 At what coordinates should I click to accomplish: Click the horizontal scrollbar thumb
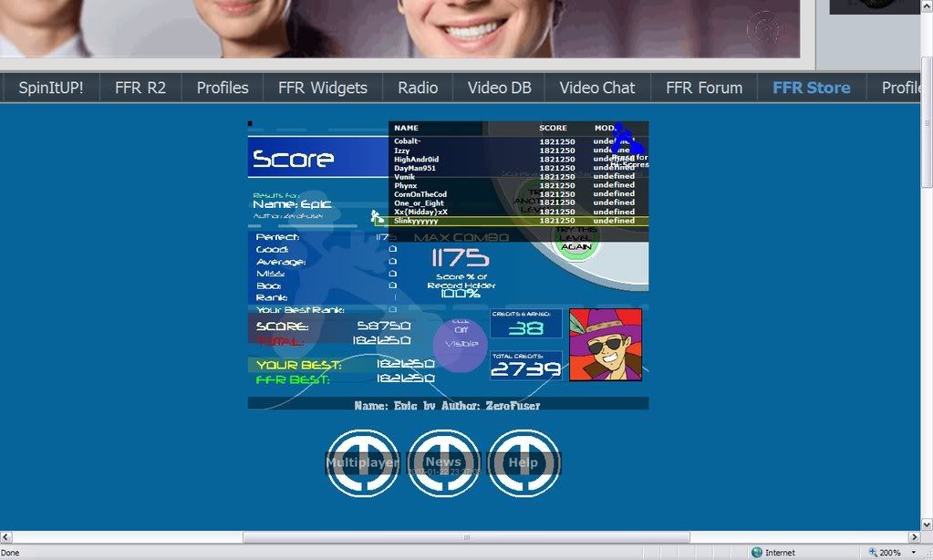(x=465, y=537)
